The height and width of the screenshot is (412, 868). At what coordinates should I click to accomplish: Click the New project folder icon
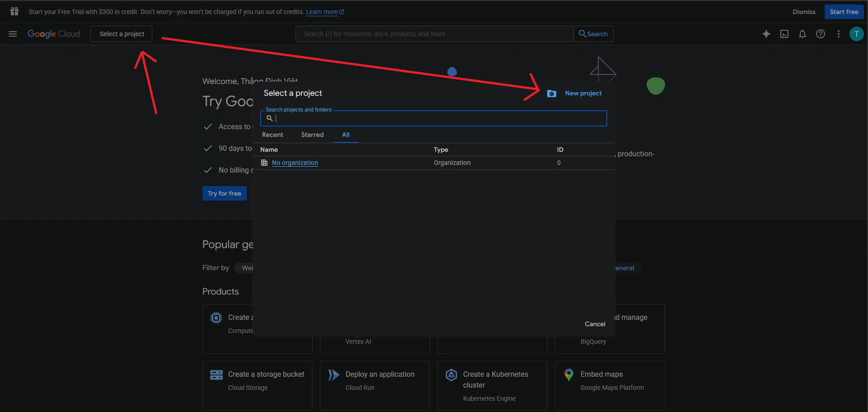(551, 94)
